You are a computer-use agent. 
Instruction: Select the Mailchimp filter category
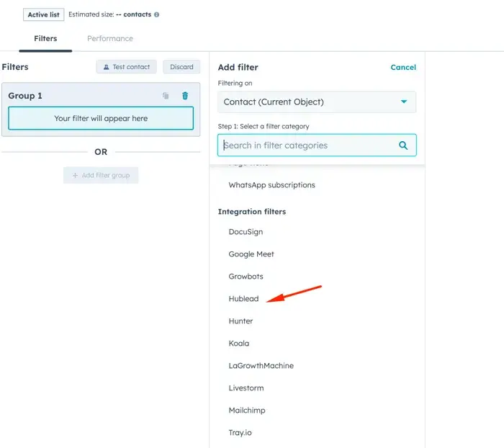(247, 411)
